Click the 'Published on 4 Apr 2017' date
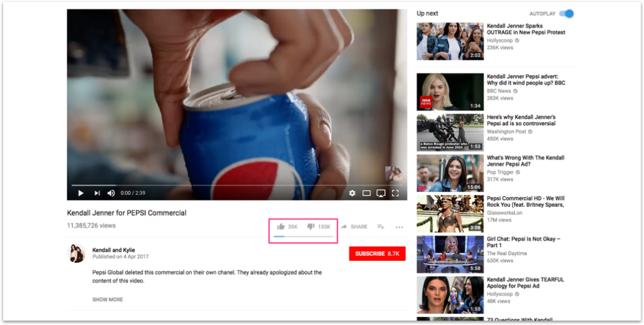Screen dimensions: 644x325 click(x=120, y=257)
